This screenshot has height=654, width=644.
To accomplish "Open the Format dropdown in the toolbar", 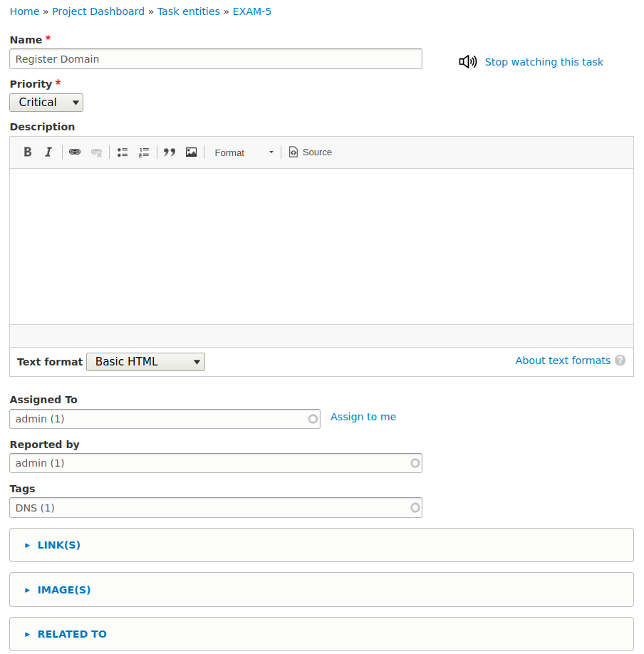I will [244, 152].
